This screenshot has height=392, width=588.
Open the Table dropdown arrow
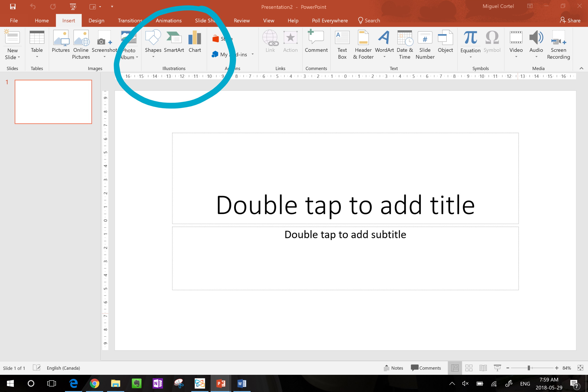pos(37,57)
